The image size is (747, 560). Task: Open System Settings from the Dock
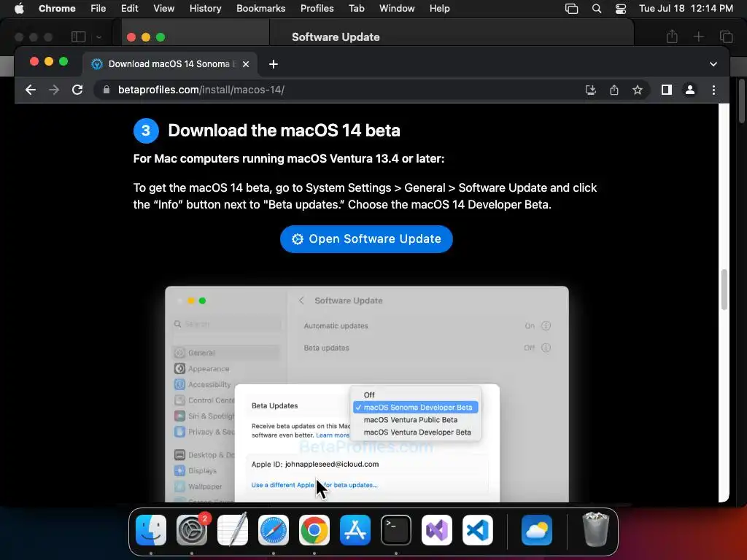coord(192,529)
